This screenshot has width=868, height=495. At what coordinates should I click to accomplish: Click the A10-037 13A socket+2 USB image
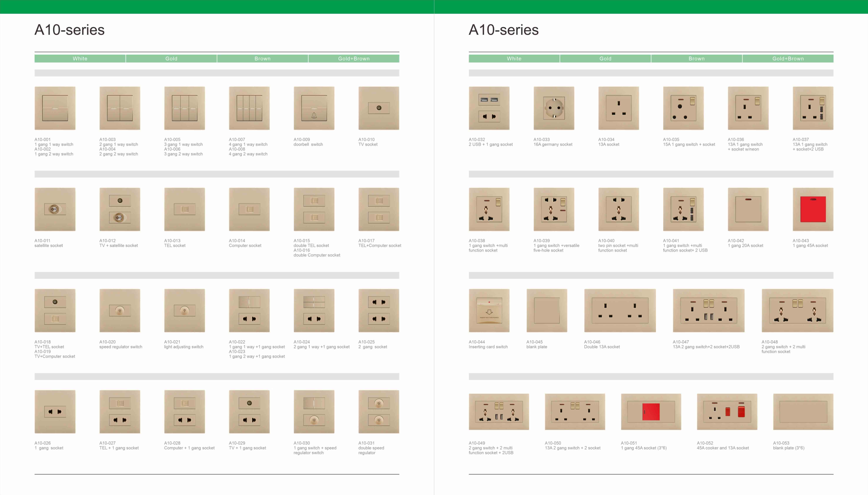[x=813, y=108]
